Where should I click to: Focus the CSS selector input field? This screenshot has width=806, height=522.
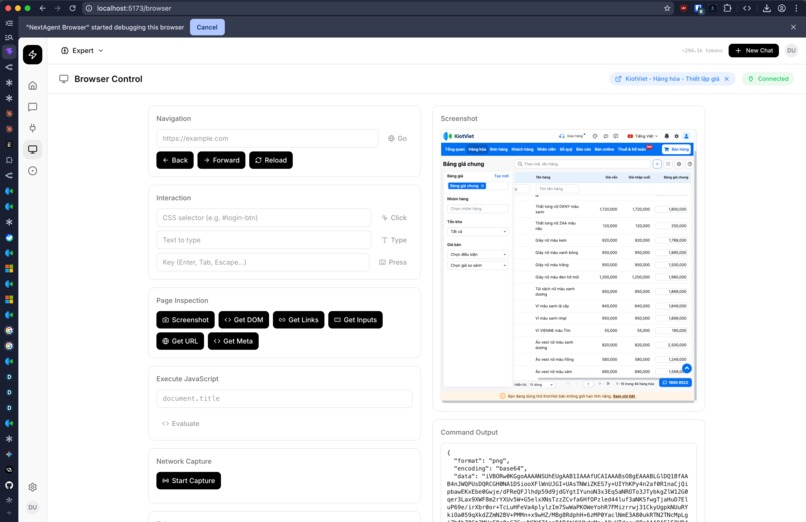coord(264,218)
